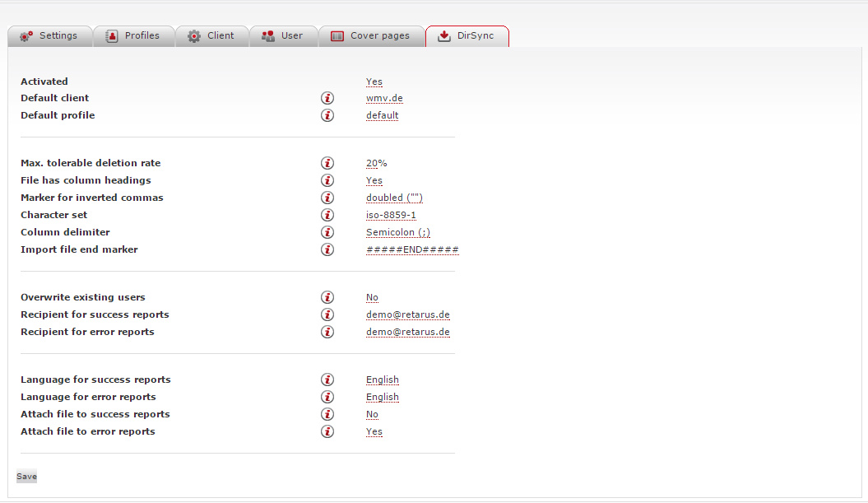View info for Attach file to error reports

tap(327, 431)
